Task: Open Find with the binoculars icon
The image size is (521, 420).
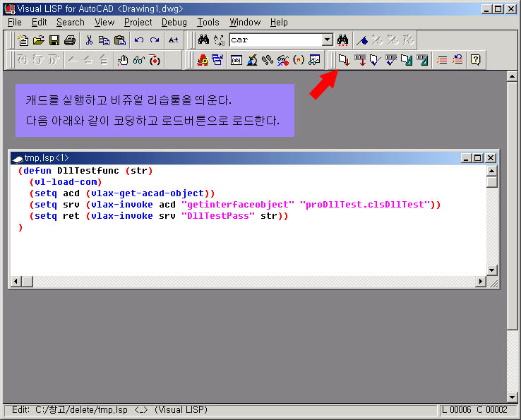Action: point(204,40)
